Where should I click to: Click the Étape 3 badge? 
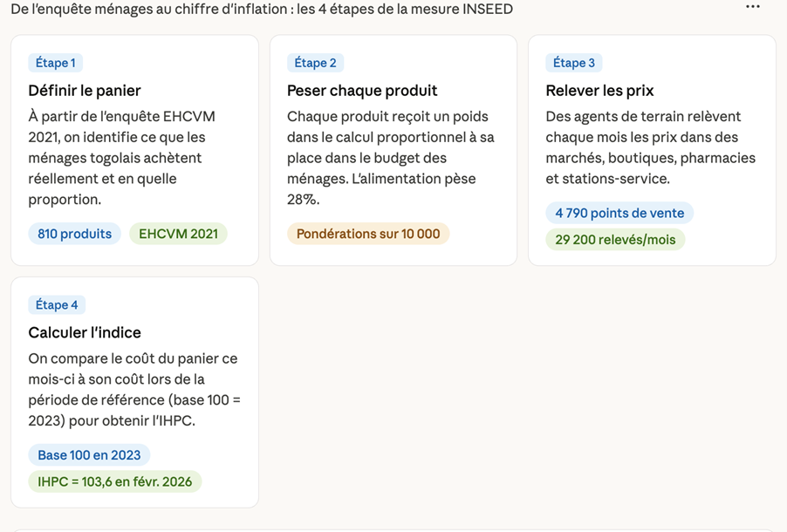click(x=573, y=63)
